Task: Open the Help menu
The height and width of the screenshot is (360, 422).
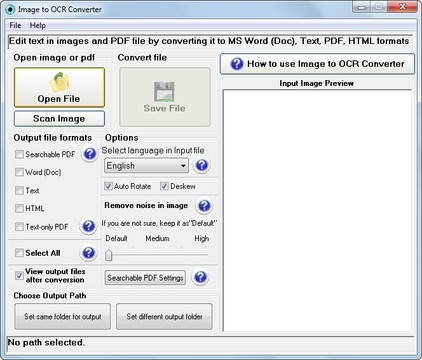Action: tap(38, 25)
